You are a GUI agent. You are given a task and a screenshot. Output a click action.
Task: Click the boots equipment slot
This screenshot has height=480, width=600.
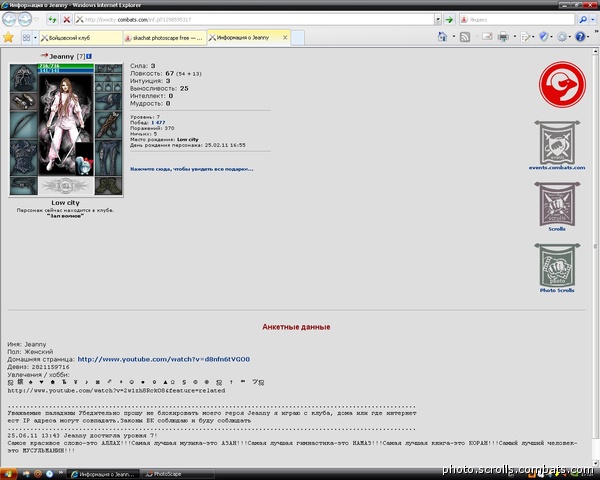click(108, 186)
